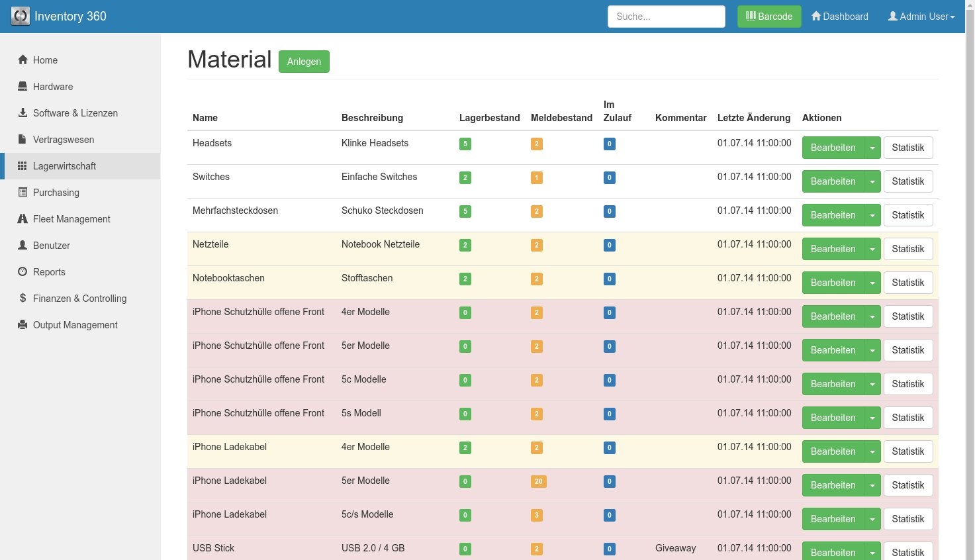Select the Hardware laptop icon
Viewport: 975px width, 560px height.
[23, 87]
